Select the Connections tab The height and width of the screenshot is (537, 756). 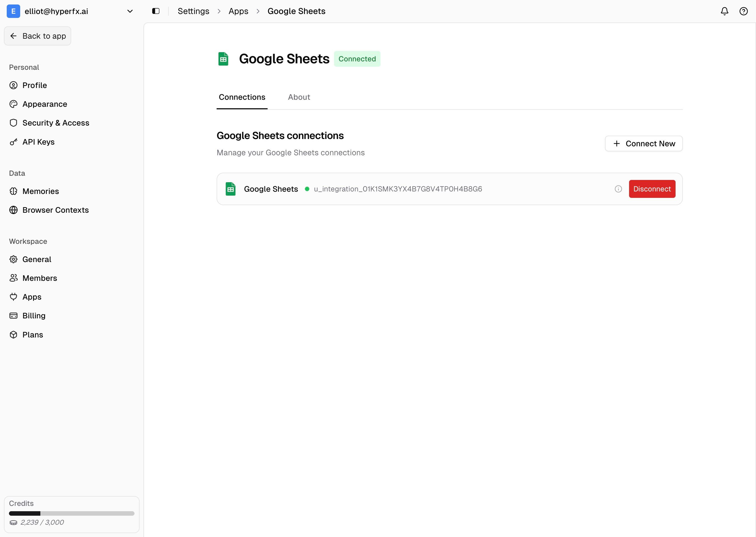coord(242,97)
